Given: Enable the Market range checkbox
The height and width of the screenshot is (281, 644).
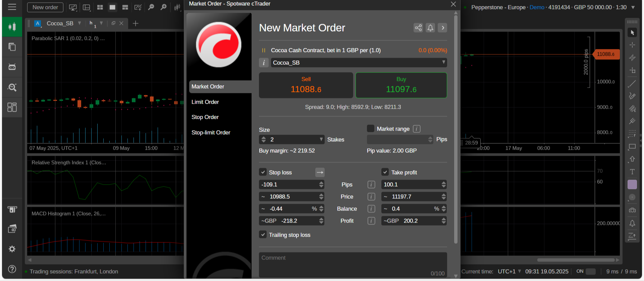Looking at the screenshot, I should point(371,129).
